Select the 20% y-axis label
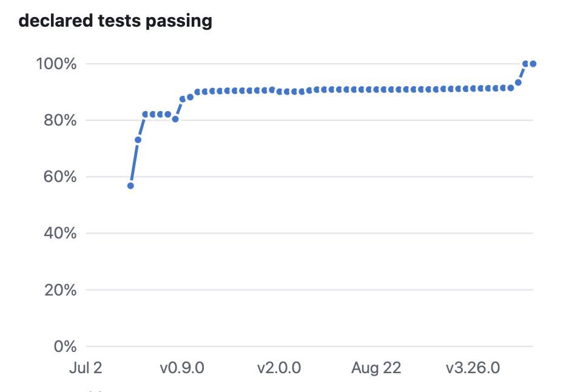This screenshot has width=569, height=392. pos(60,290)
